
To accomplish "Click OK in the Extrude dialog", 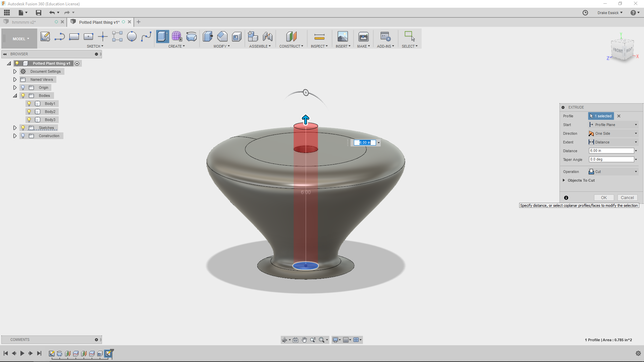I will pos(604,198).
